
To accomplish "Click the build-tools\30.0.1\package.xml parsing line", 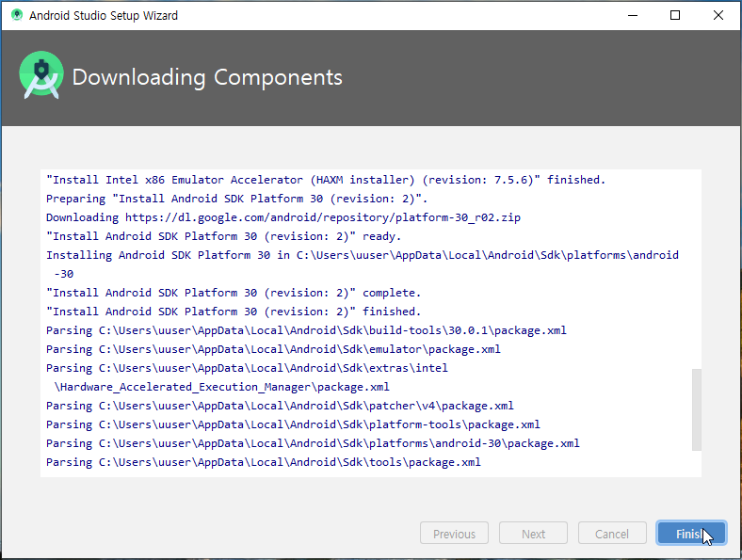I will point(306,330).
